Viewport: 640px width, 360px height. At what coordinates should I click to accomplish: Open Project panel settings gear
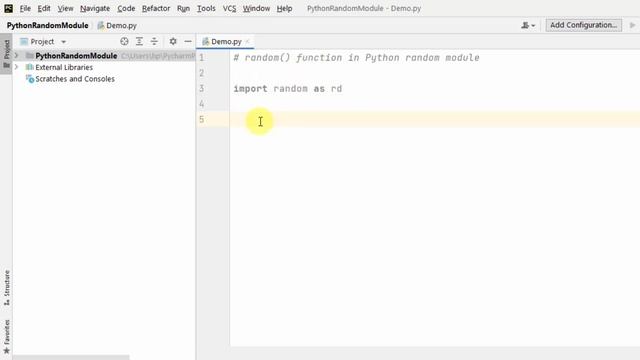tap(173, 41)
